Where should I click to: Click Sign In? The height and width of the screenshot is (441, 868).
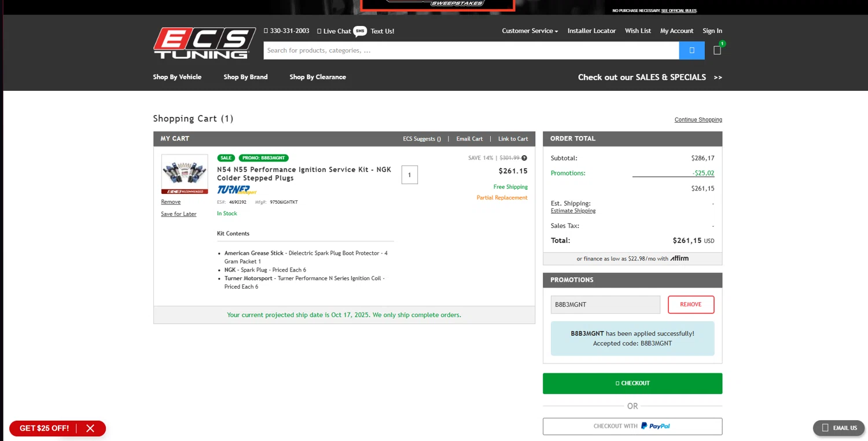[712, 31]
